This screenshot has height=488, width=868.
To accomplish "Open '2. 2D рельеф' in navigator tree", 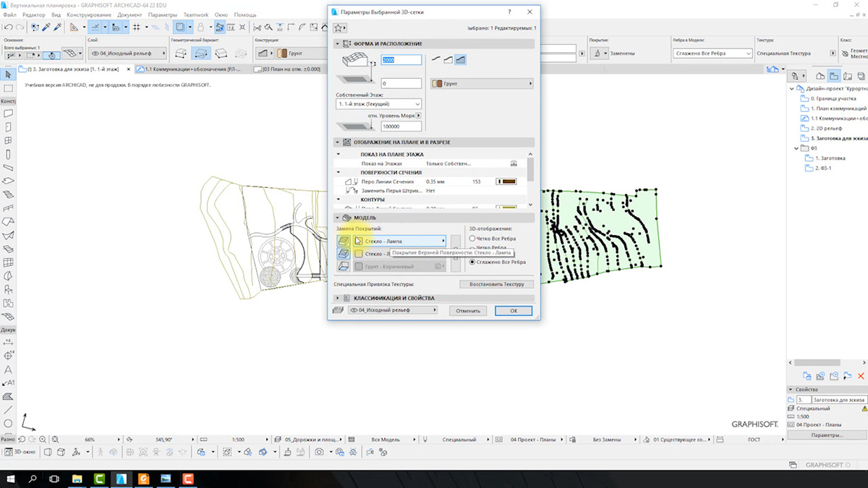I will pos(827,127).
